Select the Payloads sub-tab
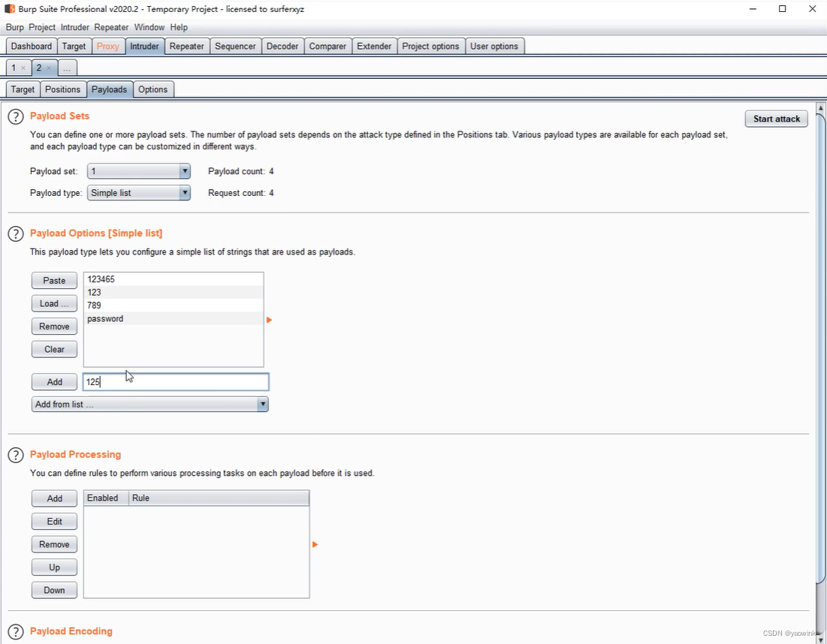This screenshot has height=644, width=827. (109, 89)
